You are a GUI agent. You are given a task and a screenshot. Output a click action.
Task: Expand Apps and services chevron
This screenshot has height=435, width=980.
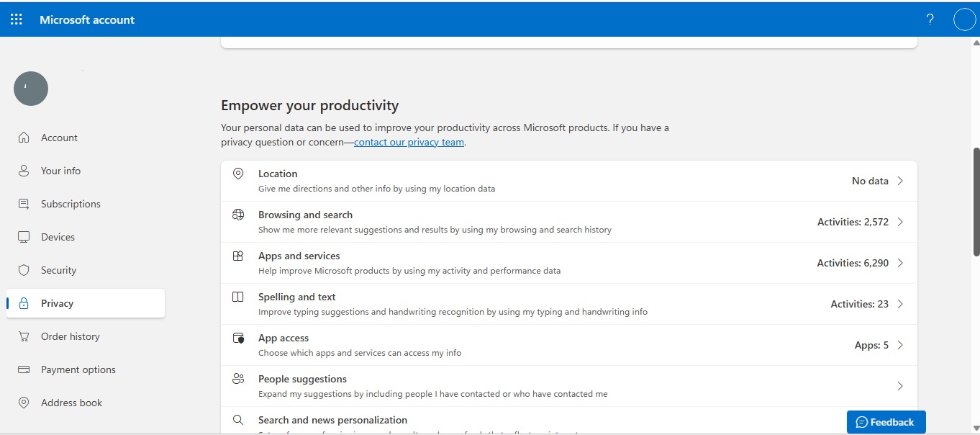(900, 263)
